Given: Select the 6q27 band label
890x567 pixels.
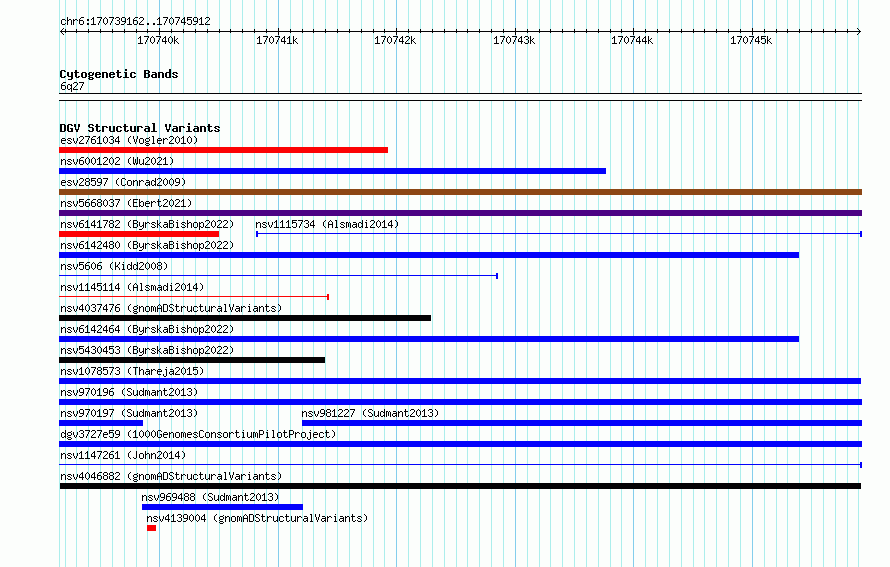Looking at the screenshot, I should coord(72,86).
